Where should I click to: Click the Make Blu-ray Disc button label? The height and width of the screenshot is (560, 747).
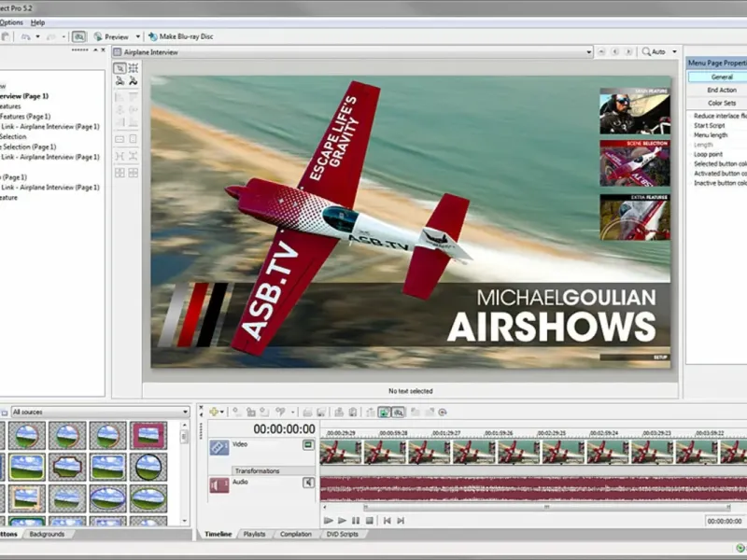pos(186,36)
